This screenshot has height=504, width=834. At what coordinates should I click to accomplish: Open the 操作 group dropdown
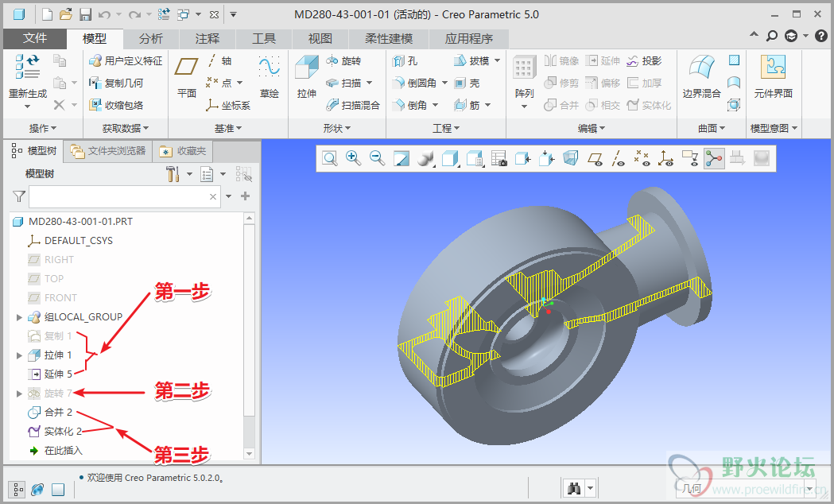click(43, 128)
